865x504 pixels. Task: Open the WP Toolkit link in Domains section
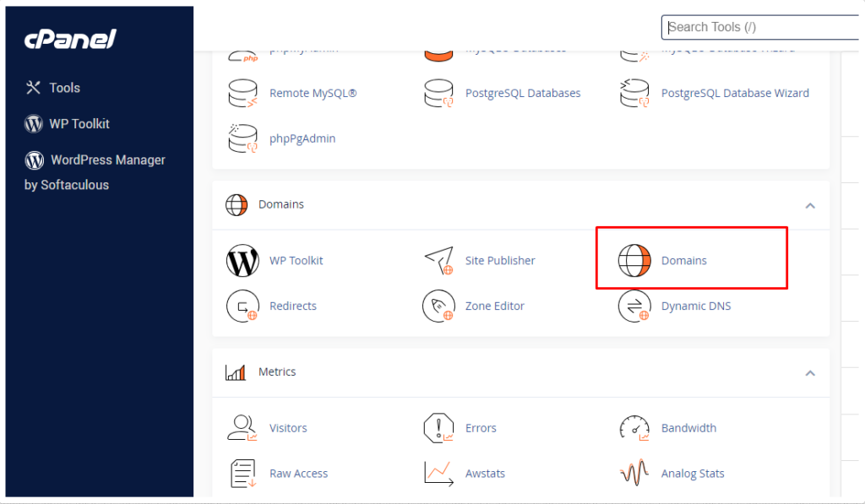pyautogui.click(x=296, y=261)
